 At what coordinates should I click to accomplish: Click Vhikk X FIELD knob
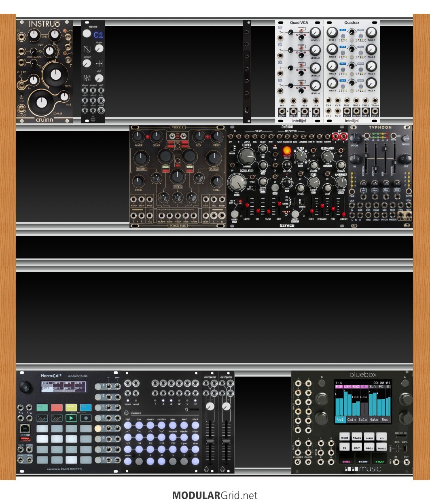tap(177, 176)
